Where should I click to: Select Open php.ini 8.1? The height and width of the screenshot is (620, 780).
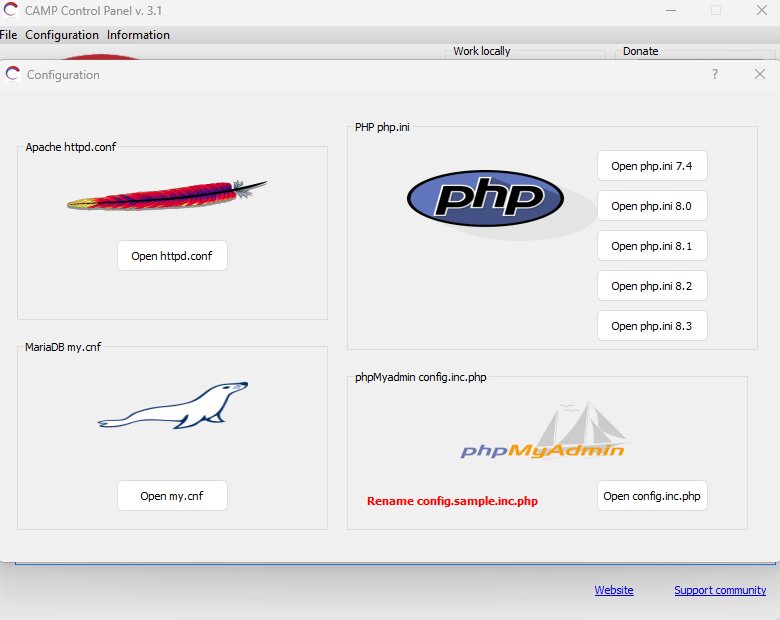point(652,246)
